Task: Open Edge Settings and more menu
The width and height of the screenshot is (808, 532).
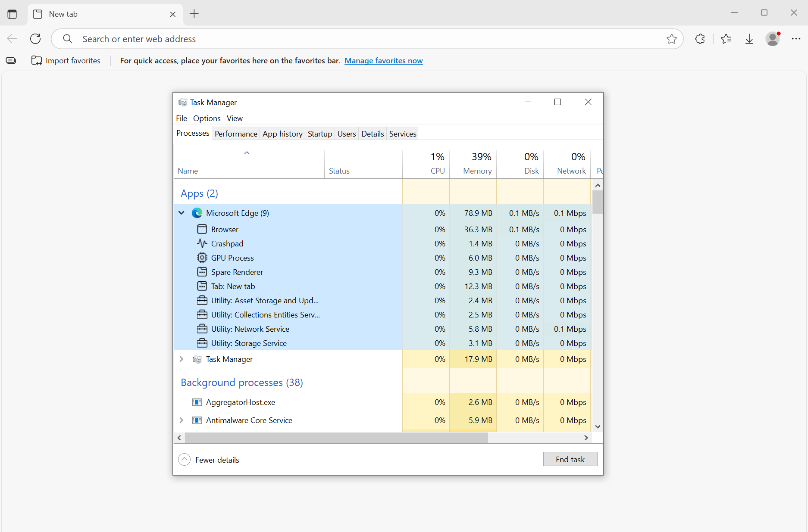Action: tap(796, 39)
